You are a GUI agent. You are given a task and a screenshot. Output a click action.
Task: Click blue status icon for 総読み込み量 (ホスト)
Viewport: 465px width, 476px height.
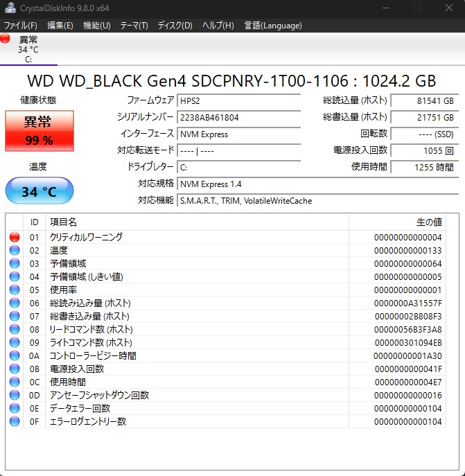point(15,303)
